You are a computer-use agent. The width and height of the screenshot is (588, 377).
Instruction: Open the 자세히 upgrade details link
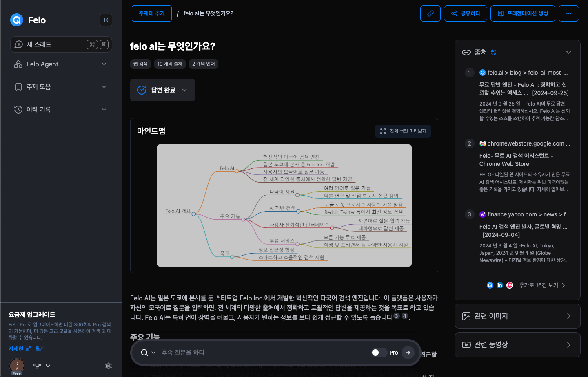point(16,349)
